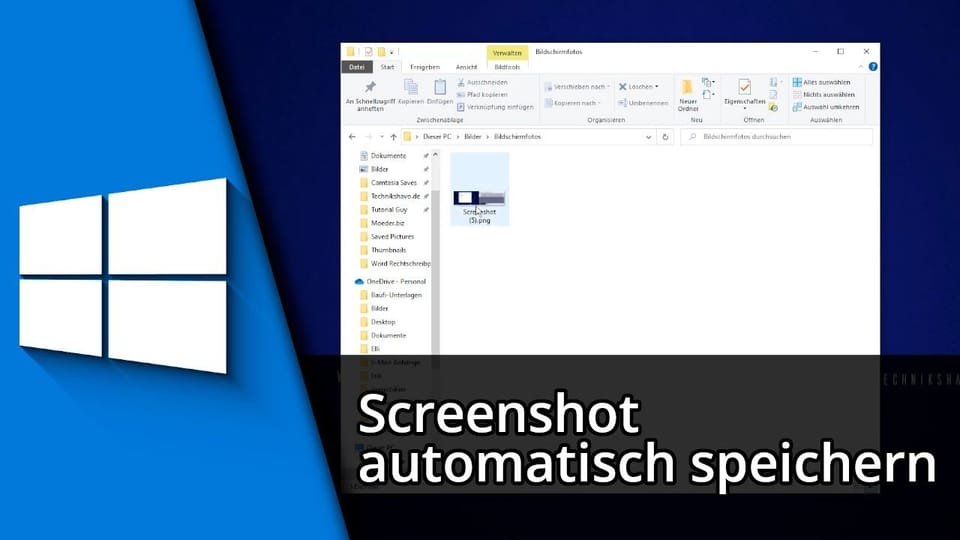Open the customize quick access toolbar arrow
This screenshot has height=540, width=960.
click(392, 52)
